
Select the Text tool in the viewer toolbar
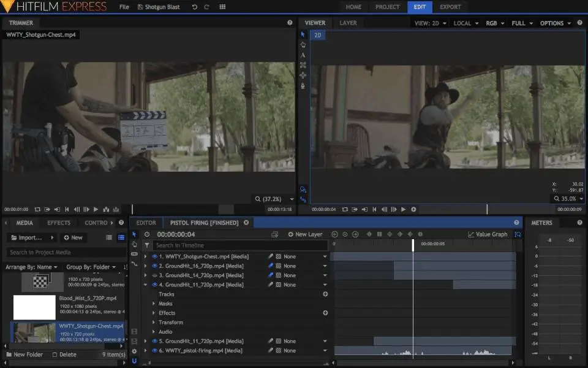click(303, 55)
